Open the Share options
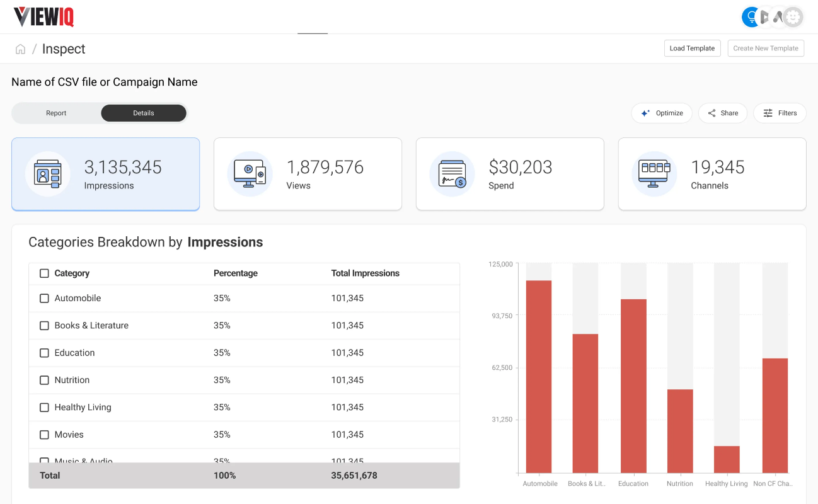Viewport: 818px width, 504px height. [x=722, y=113]
